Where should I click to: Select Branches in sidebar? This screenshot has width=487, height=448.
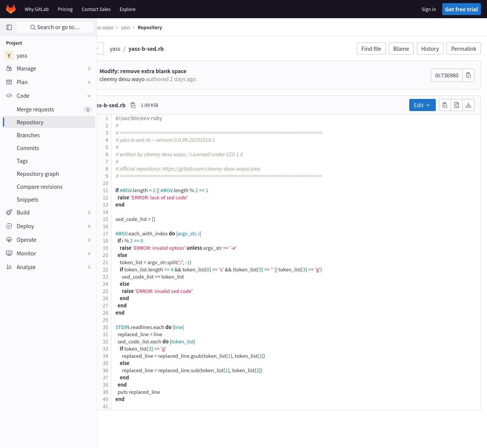tap(49, 135)
